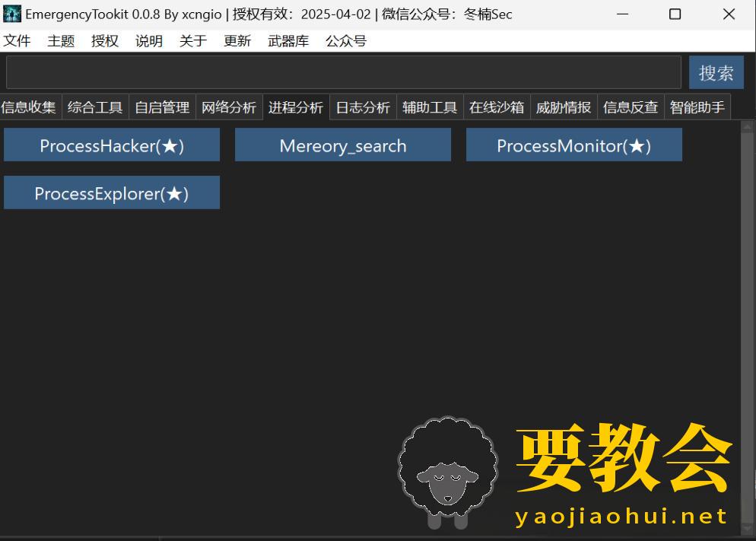The image size is (756, 541).
Task: Select the 进程分析 tab
Action: (296, 107)
